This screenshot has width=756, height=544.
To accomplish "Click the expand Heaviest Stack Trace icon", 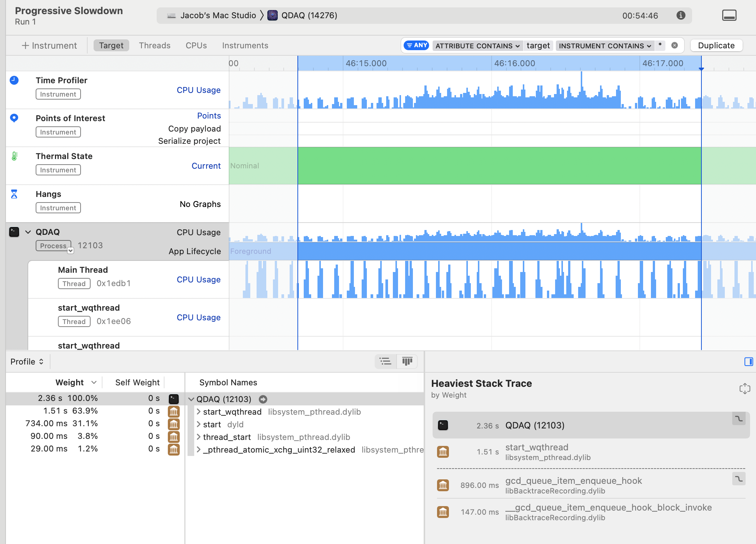I will coord(744,389).
